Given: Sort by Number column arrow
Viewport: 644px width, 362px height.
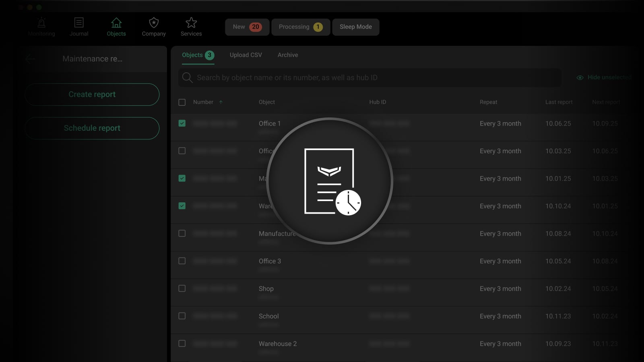Looking at the screenshot, I should (x=221, y=102).
